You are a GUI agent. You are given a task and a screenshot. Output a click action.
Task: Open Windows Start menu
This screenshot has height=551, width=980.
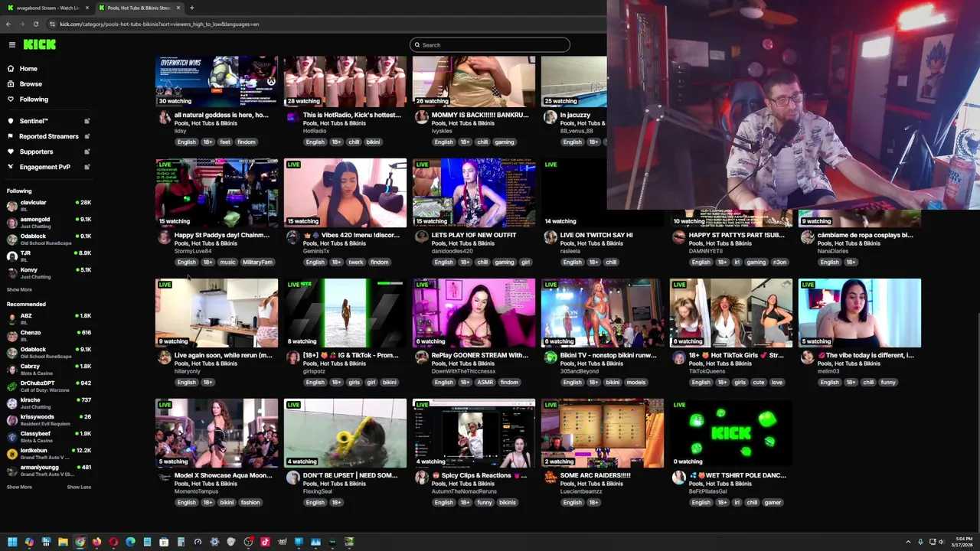click(12, 542)
